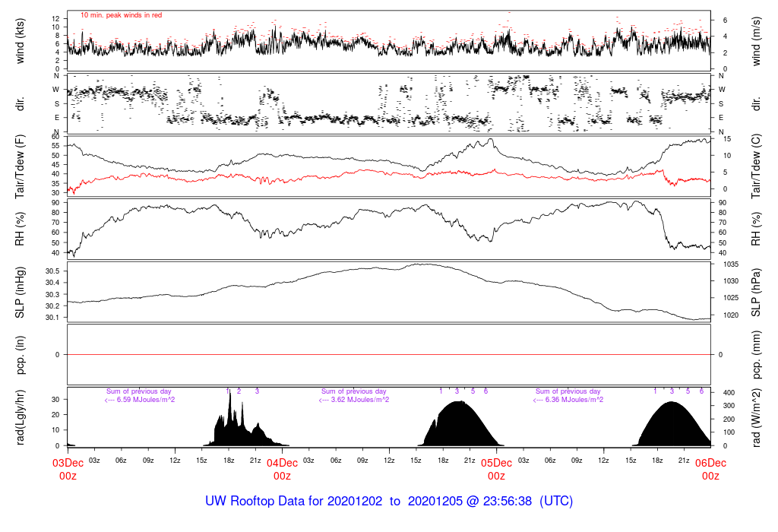
Task: Select the 03Dec 00z date label
Action: tap(68, 469)
